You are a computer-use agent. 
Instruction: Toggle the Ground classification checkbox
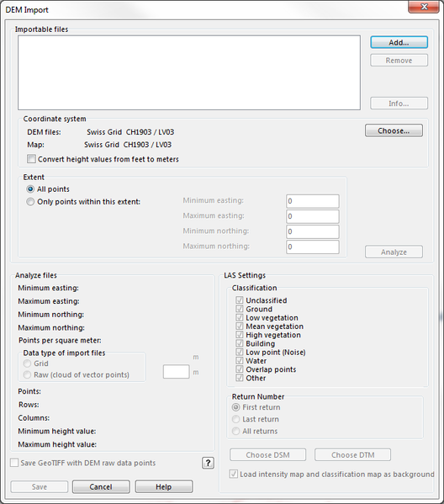240,309
